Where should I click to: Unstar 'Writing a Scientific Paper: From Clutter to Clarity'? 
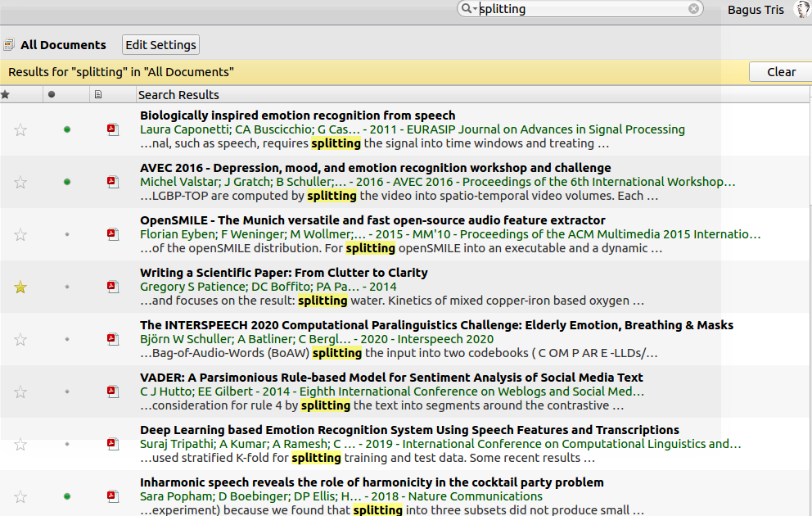[20, 287]
